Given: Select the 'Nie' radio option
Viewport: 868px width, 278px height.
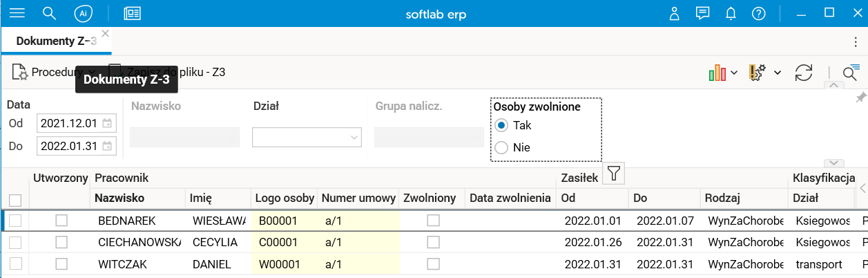Looking at the screenshot, I should point(502,147).
